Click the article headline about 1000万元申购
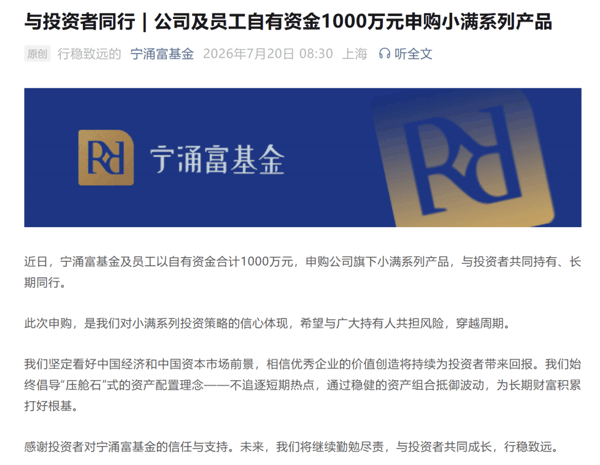This screenshot has height=465, width=600. [x=288, y=21]
